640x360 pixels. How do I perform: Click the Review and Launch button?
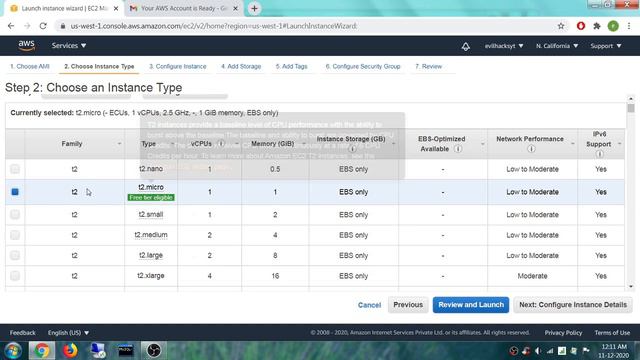point(471,305)
